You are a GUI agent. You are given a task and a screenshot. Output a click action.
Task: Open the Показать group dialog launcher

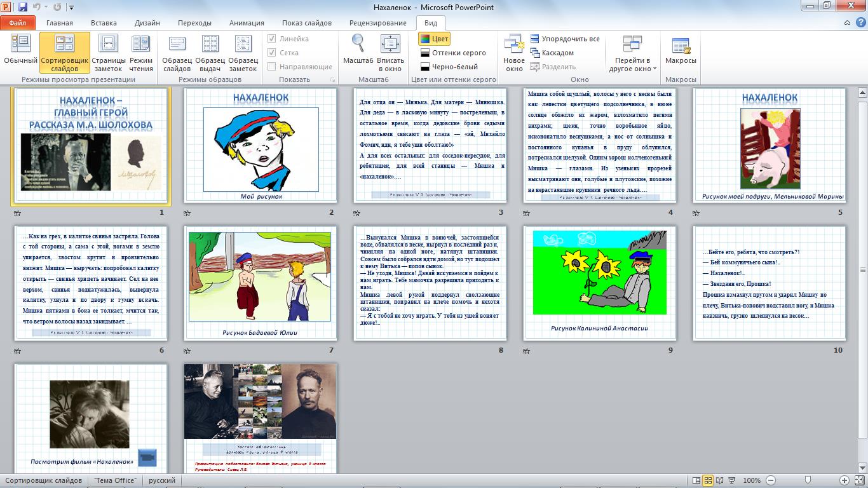click(x=332, y=80)
